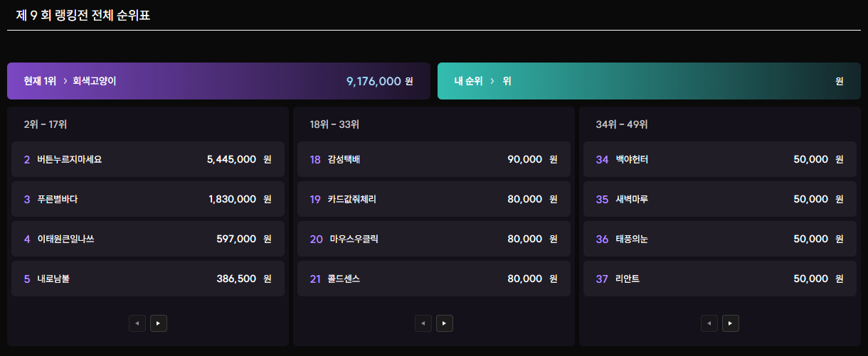Screen dimensions: 868x356
Task: Click rank 34 entry 백야헌터
Action: click(720, 159)
